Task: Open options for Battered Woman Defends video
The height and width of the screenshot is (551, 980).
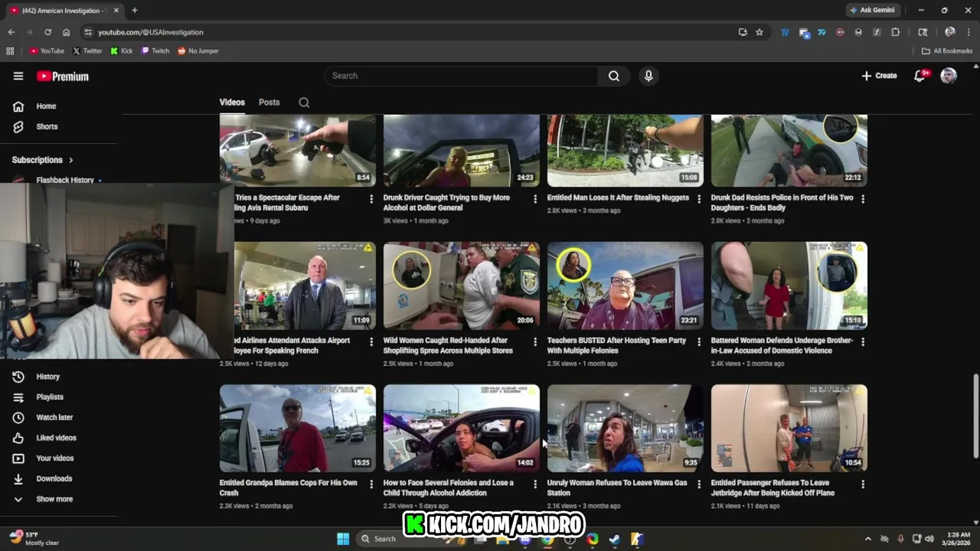Action: (x=863, y=341)
